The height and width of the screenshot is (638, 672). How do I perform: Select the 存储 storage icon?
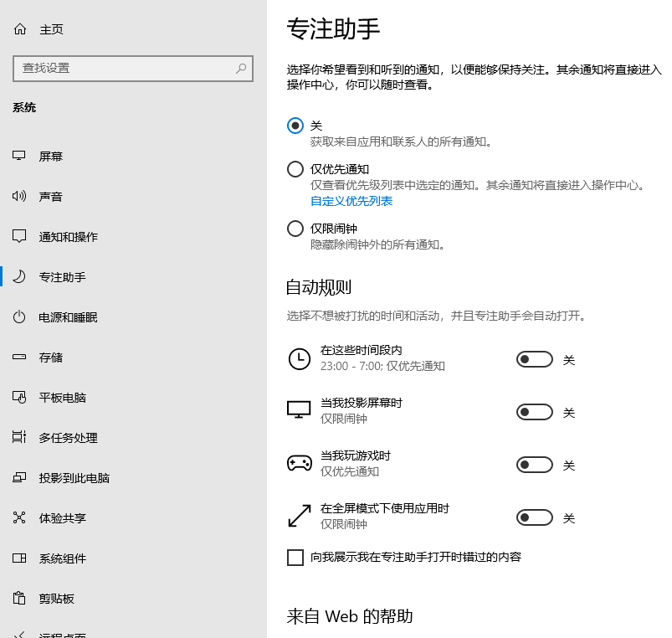point(19,357)
